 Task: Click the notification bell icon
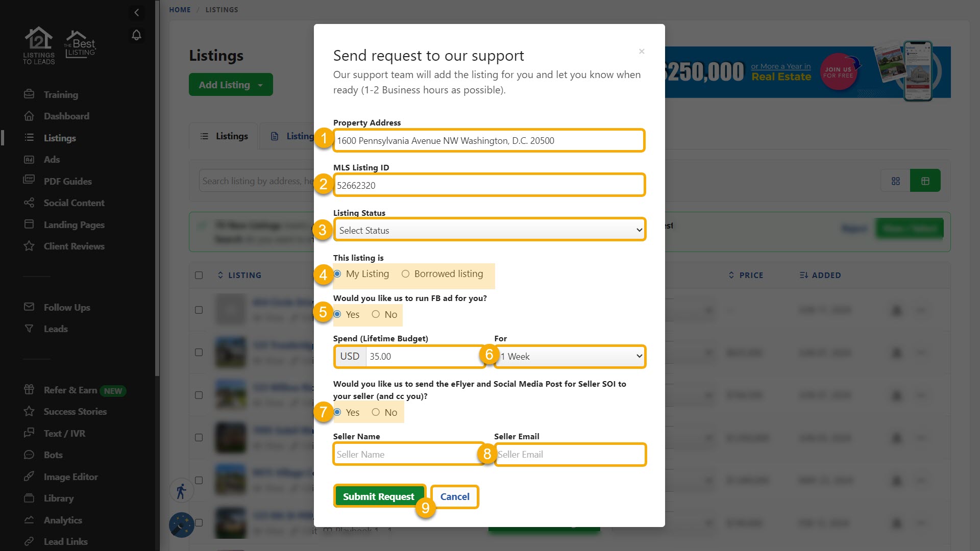click(x=136, y=35)
